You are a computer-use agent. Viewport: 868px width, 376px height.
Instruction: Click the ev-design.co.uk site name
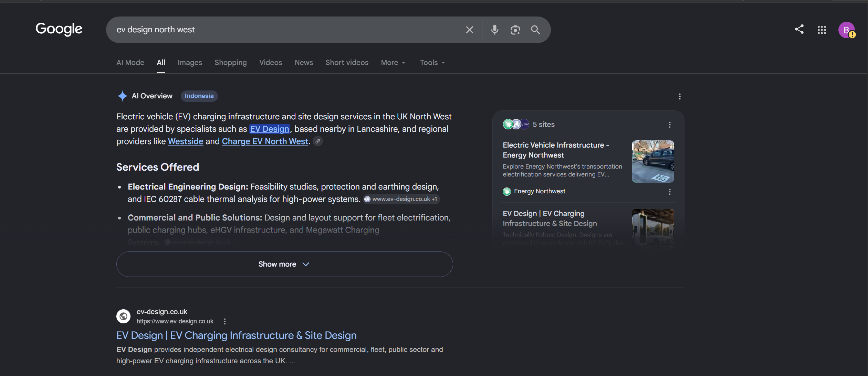point(162,312)
